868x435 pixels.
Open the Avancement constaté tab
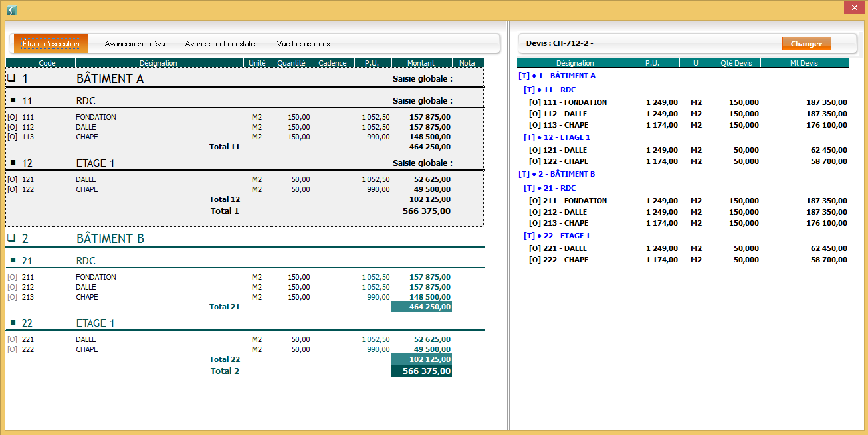[220, 44]
